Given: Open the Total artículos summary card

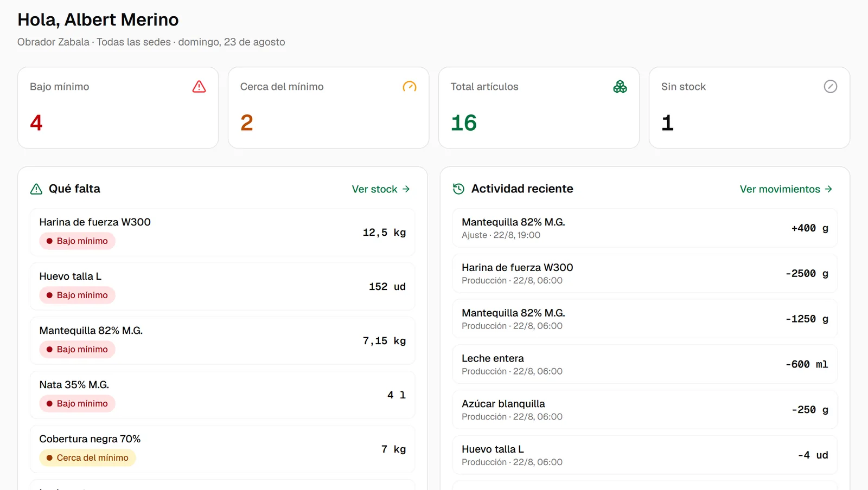Looking at the screenshot, I should (x=539, y=108).
